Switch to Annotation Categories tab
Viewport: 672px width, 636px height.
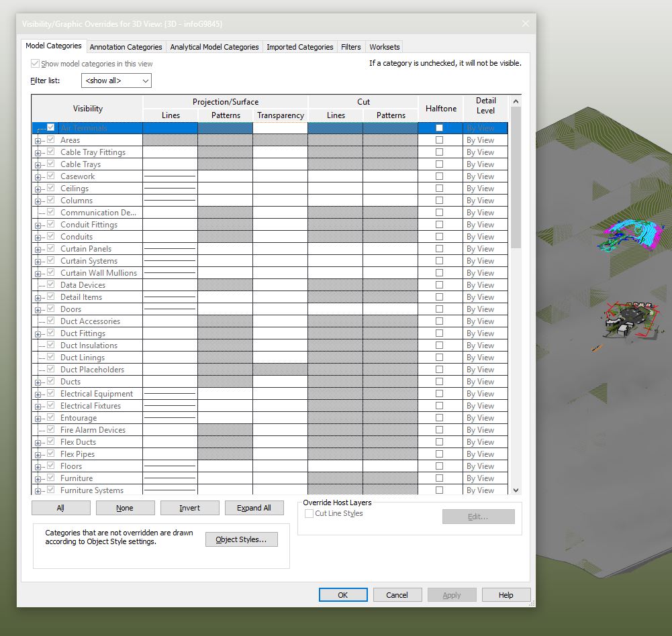(126, 47)
